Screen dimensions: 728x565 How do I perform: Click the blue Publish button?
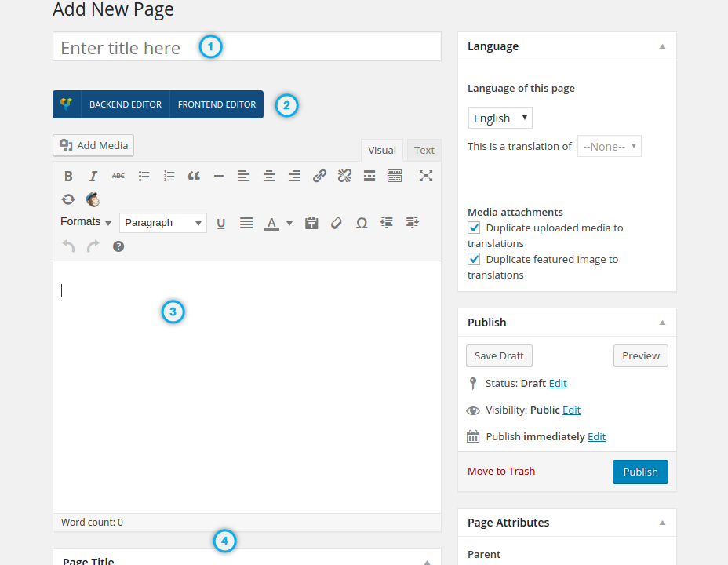(640, 472)
